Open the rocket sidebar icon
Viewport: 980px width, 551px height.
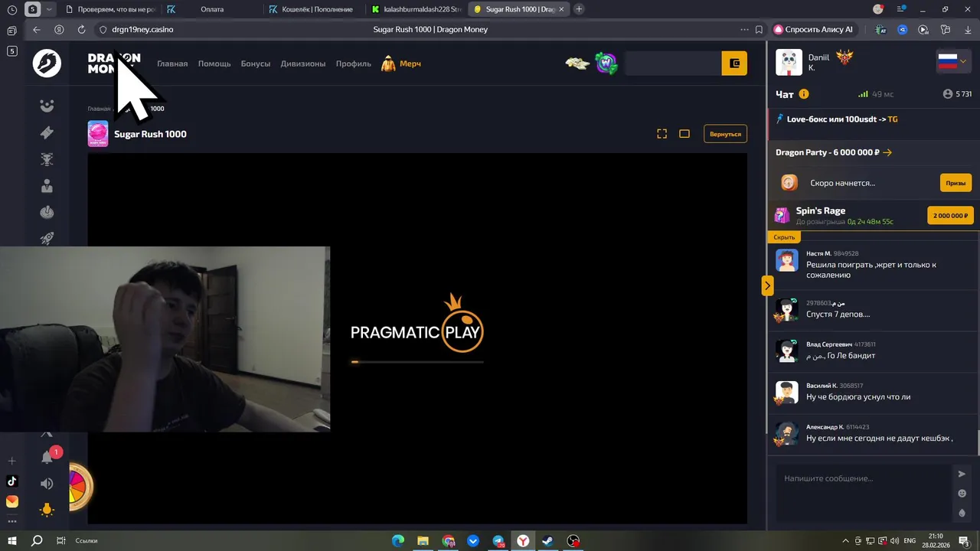(47, 239)
